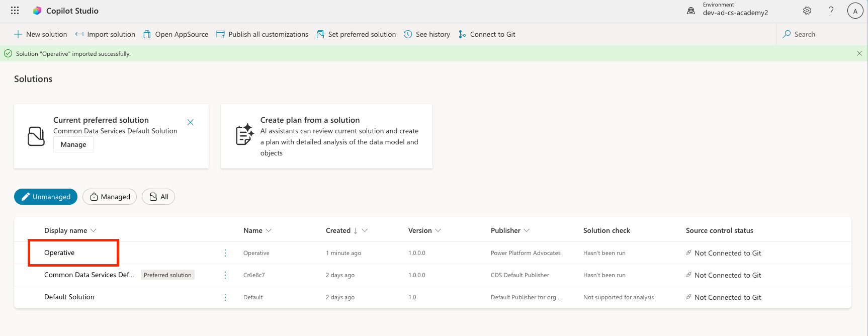
Task: Open more actions for Default Solution
Action: pyautogui.click(x=225, y=297)
